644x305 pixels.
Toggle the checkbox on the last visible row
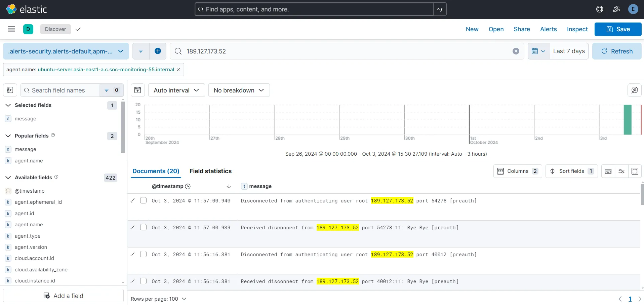point(144,281)
